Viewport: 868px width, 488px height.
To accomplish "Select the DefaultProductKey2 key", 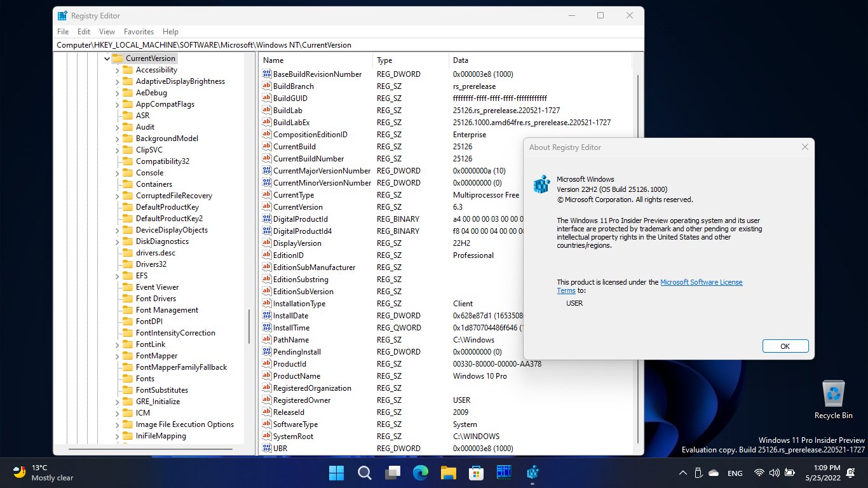I will coord(169,219).
